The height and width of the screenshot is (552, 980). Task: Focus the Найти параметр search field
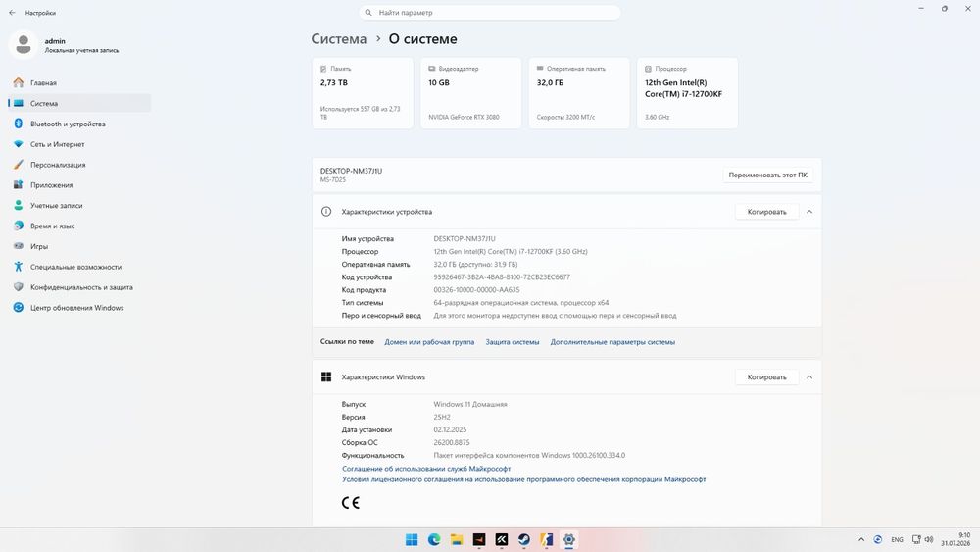490,13
